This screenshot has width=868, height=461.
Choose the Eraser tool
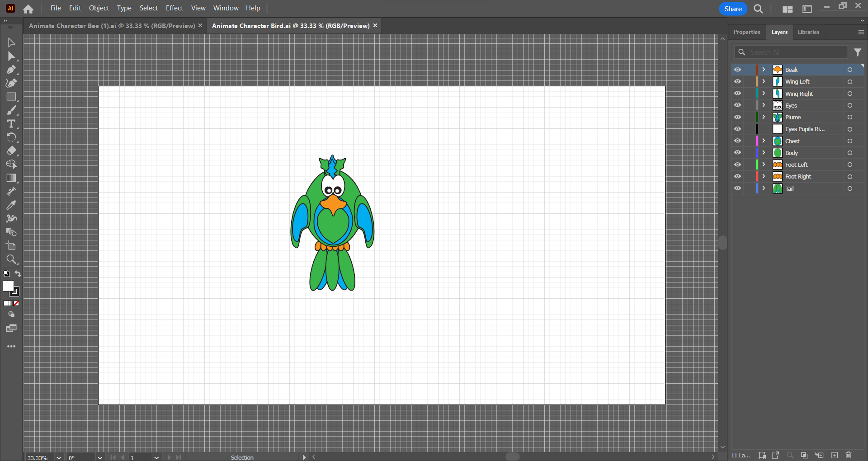11,151
